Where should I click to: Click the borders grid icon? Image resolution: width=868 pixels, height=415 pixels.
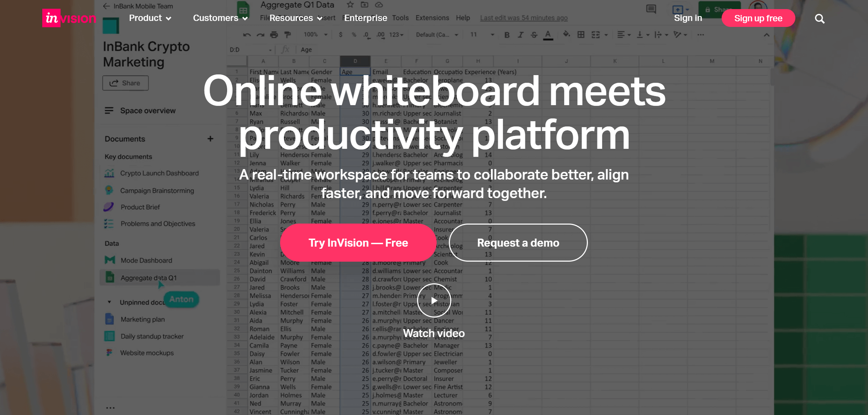tap(581, 35)
